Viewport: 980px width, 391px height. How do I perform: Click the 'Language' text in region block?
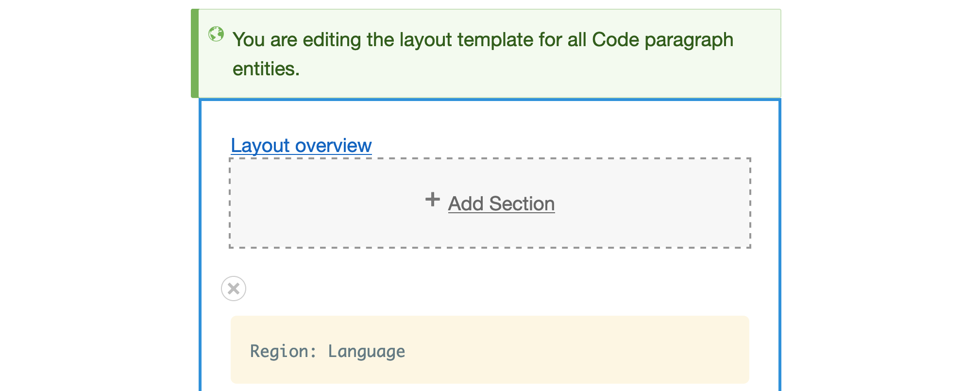(x=366, y=351)
